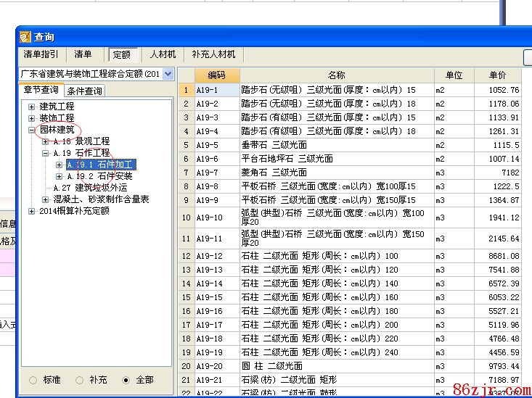Click the 查询 window title icon
This screenshot has width=532, height=398.
(x=25, y=37)
